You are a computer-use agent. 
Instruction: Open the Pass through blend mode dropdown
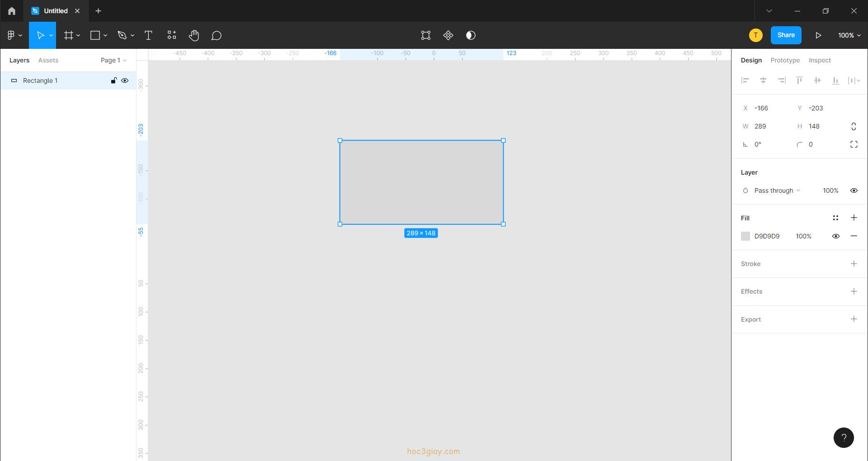pos(777,190)
